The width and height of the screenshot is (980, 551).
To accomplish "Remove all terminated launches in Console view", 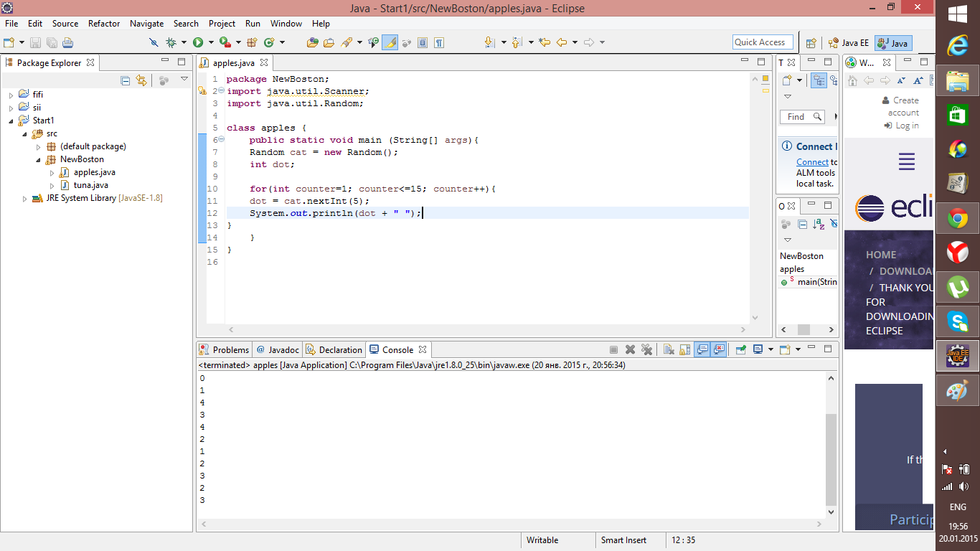I will coord(646,349).
